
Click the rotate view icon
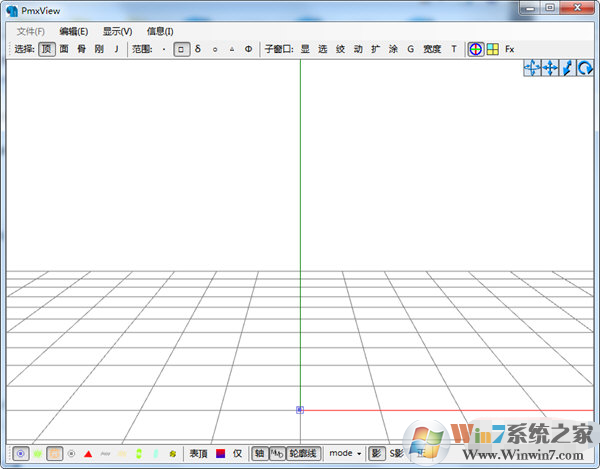point(585,68)
